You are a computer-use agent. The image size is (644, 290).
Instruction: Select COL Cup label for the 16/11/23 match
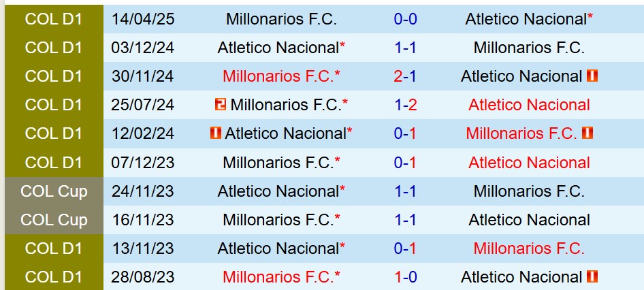[54, 220]
